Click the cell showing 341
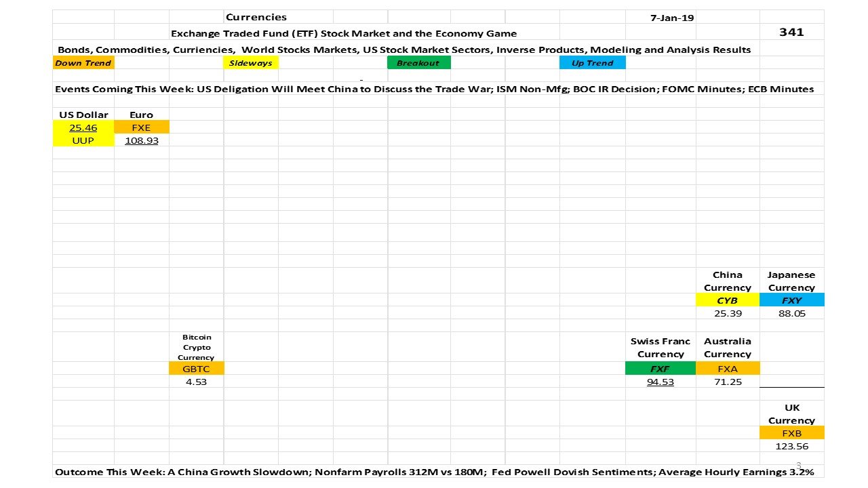Screen dimensions: 868x488 click(x=791, y=32)
